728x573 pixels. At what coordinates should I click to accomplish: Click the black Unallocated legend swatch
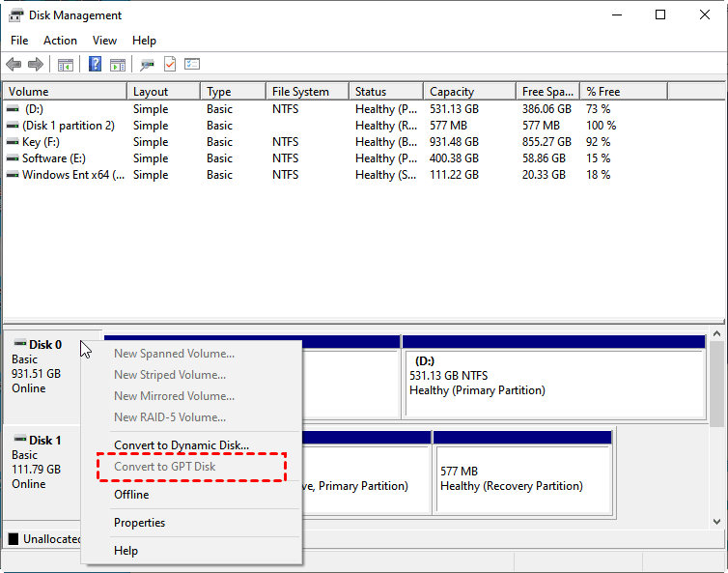click(x=14, y=538)
